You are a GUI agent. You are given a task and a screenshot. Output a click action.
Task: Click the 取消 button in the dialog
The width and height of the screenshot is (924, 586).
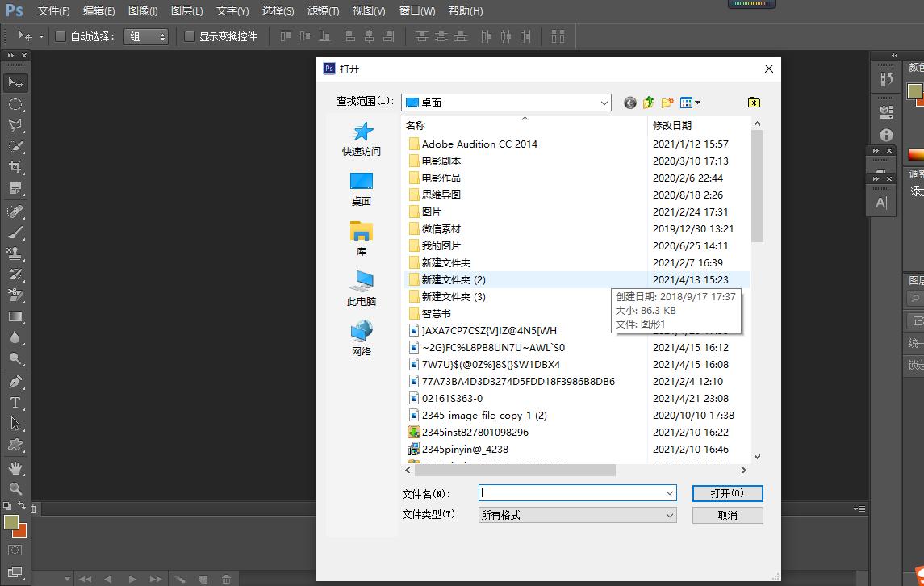(725, 514)
